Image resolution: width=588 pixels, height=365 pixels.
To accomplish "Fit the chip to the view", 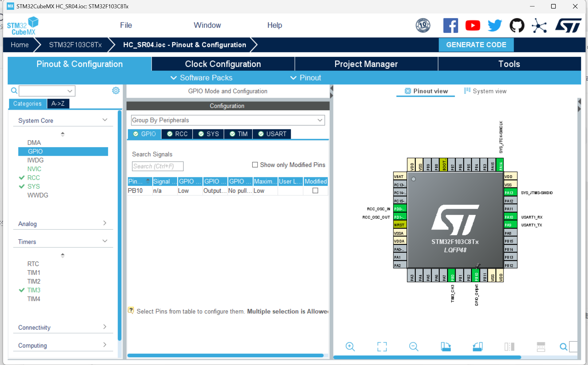I will tap(382, 347).
